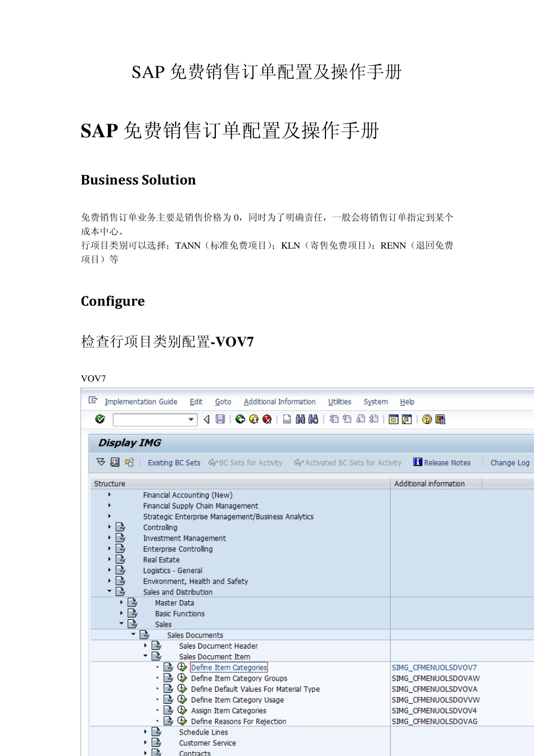The height and width of the screenshot is (756, 534).
Task: Open the Goto menu
Action: [x=223, y=402]
